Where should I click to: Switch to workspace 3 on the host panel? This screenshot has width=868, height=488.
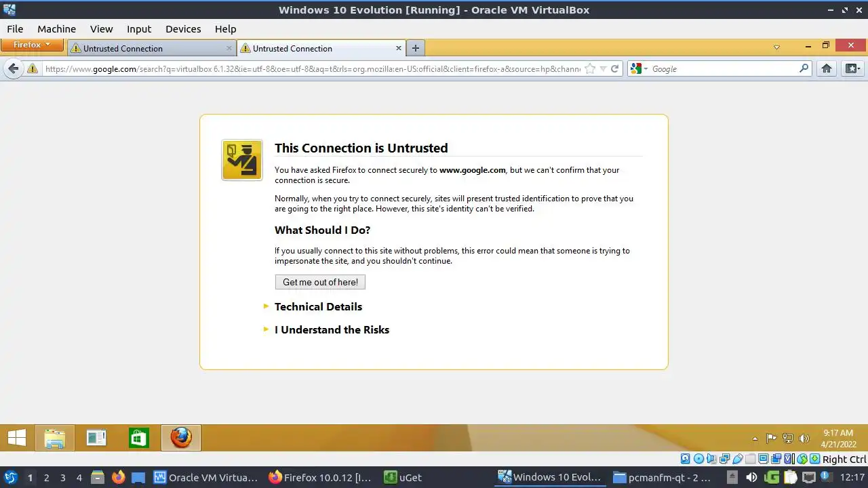(62, 477)
